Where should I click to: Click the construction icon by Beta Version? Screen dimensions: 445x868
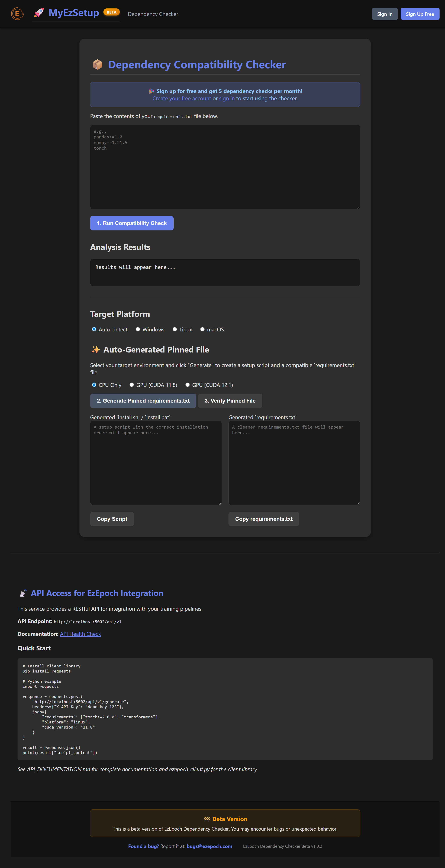207,819
